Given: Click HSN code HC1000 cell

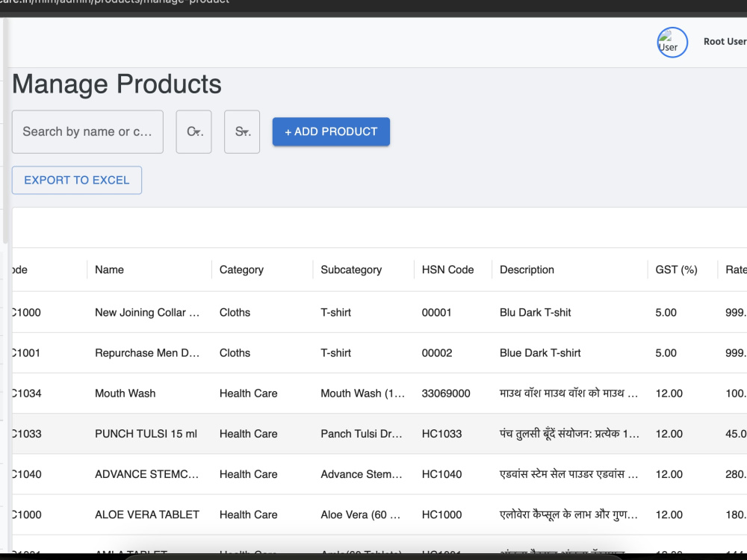Looking at the screenshot, I should click(x=441, y=514).
